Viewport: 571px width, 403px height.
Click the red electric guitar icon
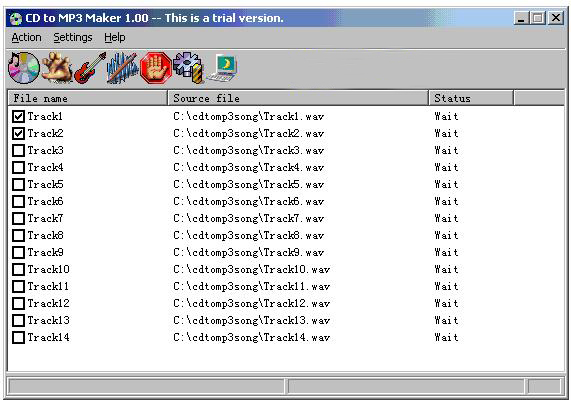tap(90, 68)
